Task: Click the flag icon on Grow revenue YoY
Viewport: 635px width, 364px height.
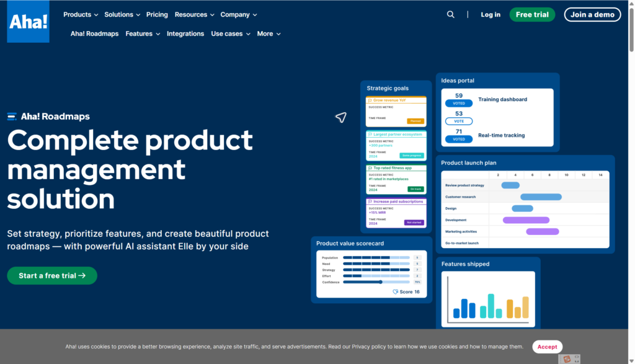Action: [x=370, y=100]
